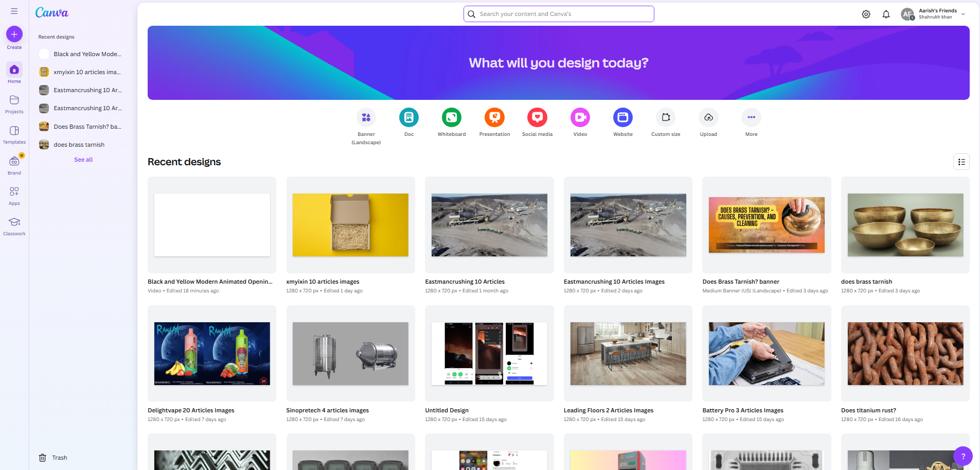Collapse the left sidebar with the hamburger menu

pyautogui.click(x=14, y=10)
